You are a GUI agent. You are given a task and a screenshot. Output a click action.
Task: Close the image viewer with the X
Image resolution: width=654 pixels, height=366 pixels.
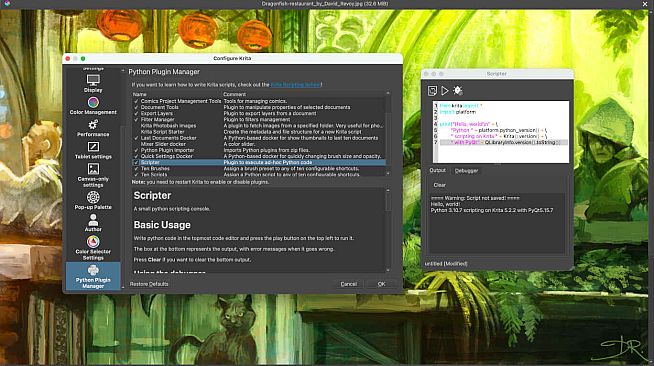pyautogui.click(x=645, y=4)
